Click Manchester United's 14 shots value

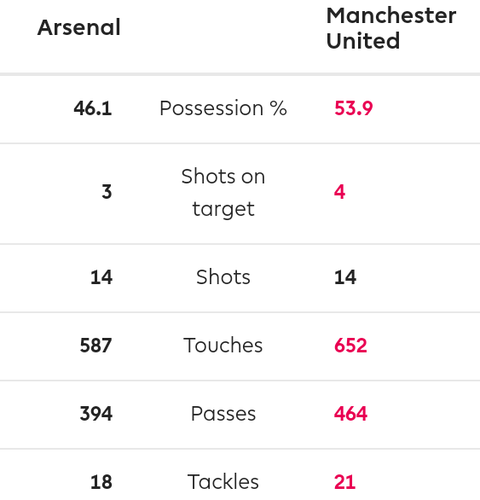click(345, 277)
